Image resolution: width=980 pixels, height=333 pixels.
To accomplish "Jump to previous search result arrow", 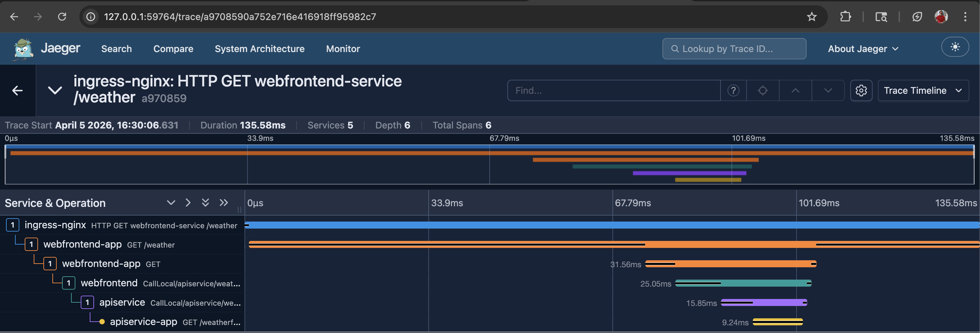I will pos(795,90).
